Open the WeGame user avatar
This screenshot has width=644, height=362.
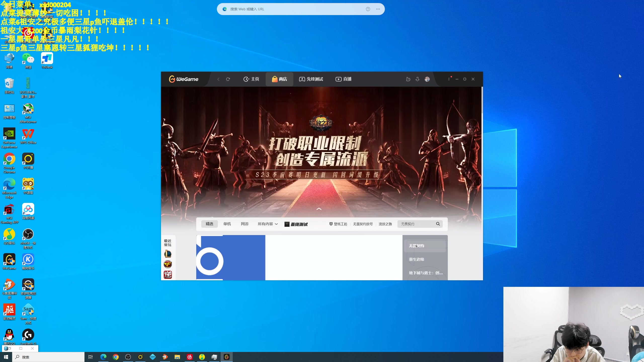point(427,79)
